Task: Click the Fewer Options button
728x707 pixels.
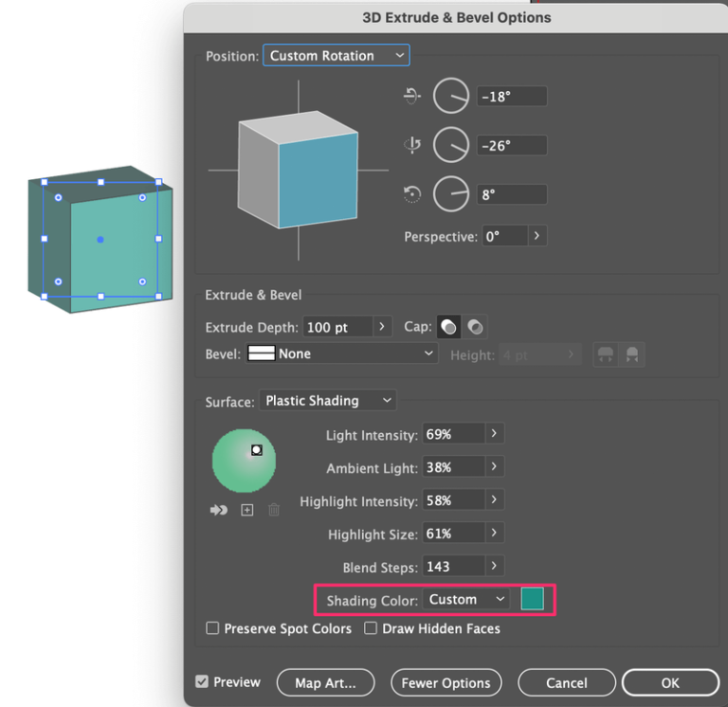Action: (446, 683)
